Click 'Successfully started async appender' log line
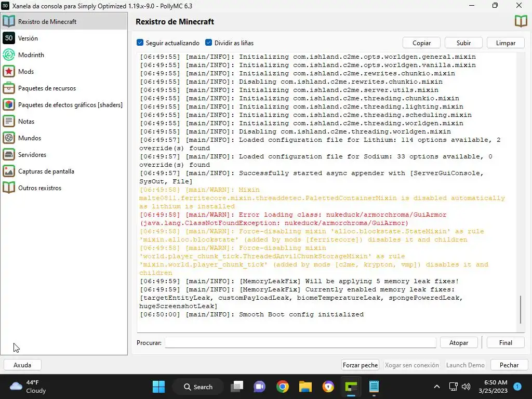Image resolution: width=532 pixels, height=399 pixels. pos(312,177)
